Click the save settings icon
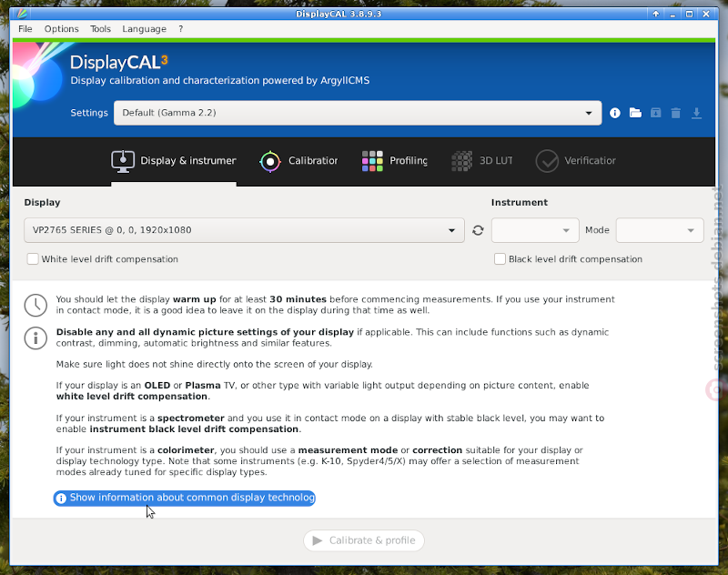Viewport: 728px width, 575px height. pyautogui.click(x=655, y=113)
